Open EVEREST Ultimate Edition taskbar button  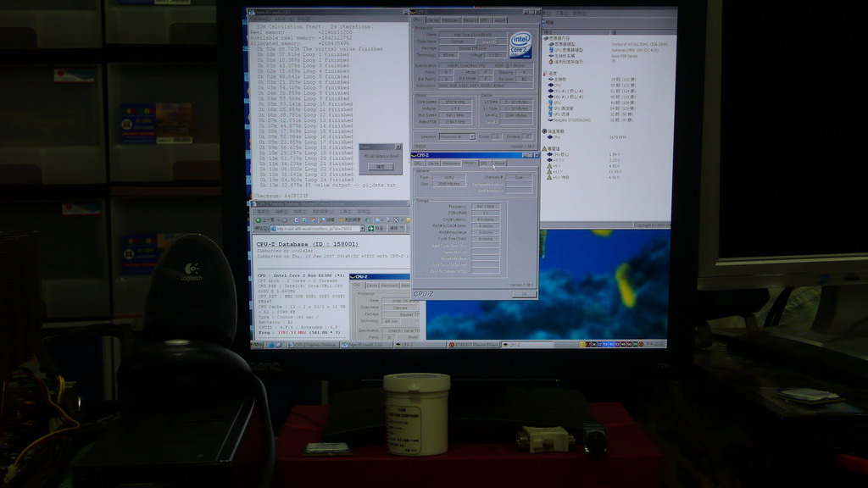pos(473,345)
